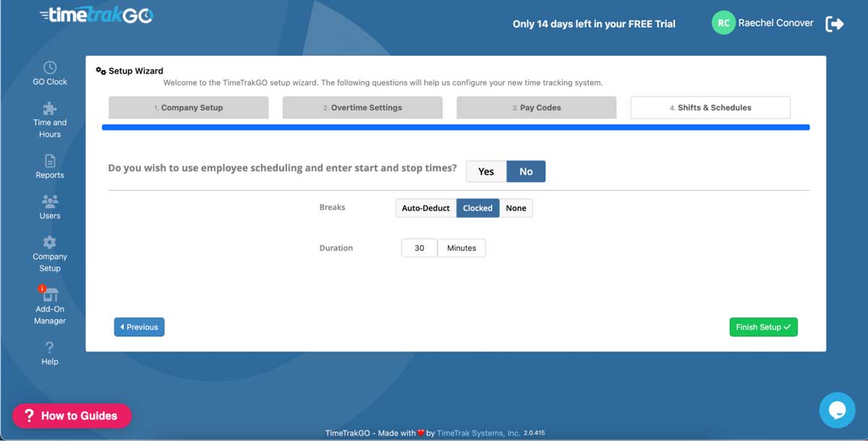This screenshot has width=868, height=441.
Task: Select Yes for employee scheduling
Action: pos(486,171)
